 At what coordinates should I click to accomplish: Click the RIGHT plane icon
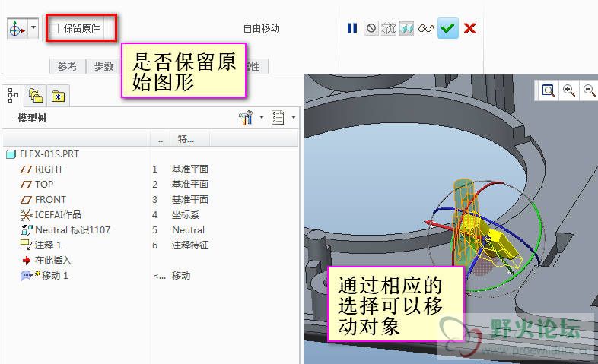(x=26, y=169)
